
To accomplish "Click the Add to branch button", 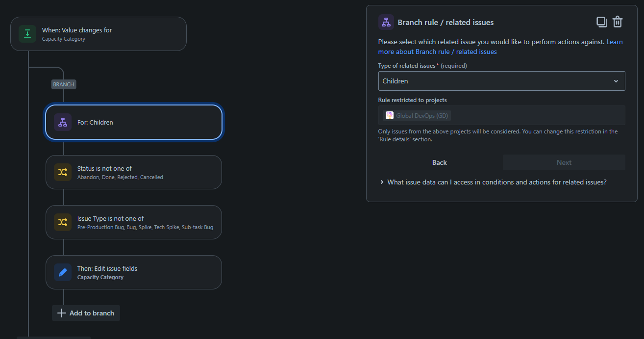I will click(x=86, y=313).
